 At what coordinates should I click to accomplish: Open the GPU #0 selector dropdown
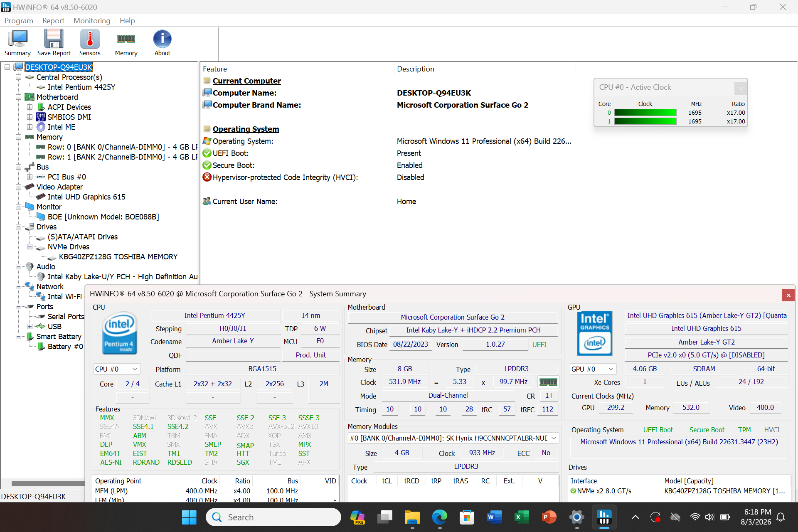tap(592, 369)
